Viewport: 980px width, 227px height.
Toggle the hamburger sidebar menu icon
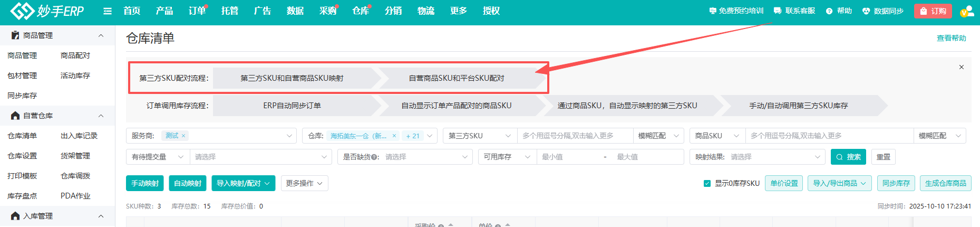pyautogui.click(x=108, y=11)
